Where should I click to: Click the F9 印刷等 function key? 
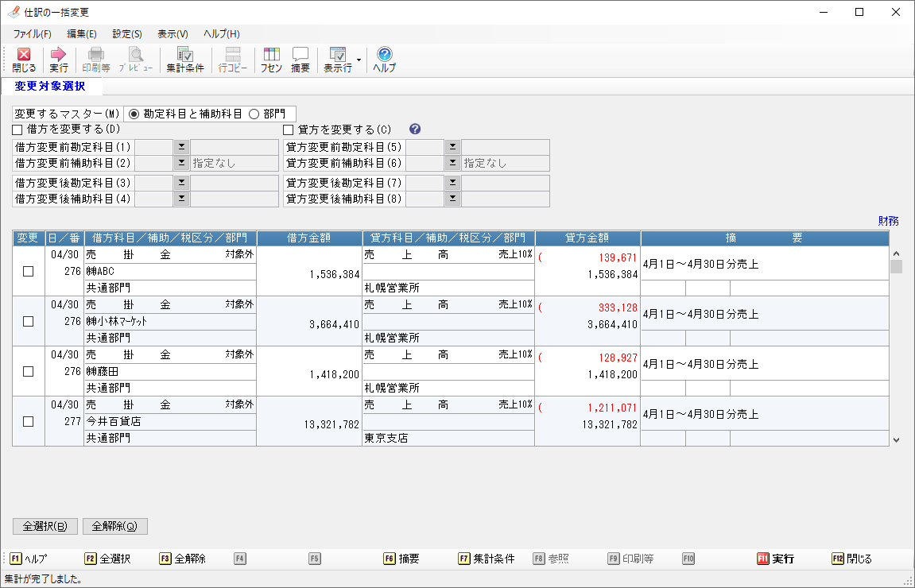(631, 559)
